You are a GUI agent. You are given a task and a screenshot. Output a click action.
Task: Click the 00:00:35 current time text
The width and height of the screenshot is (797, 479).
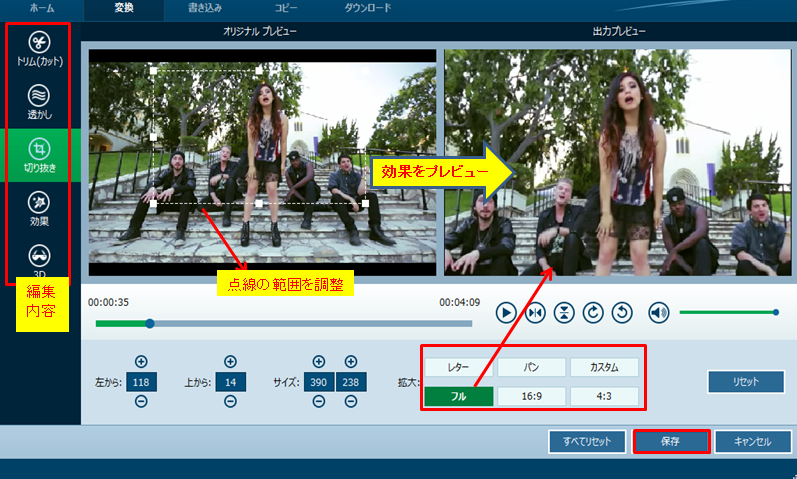click(x=108, y=303)
